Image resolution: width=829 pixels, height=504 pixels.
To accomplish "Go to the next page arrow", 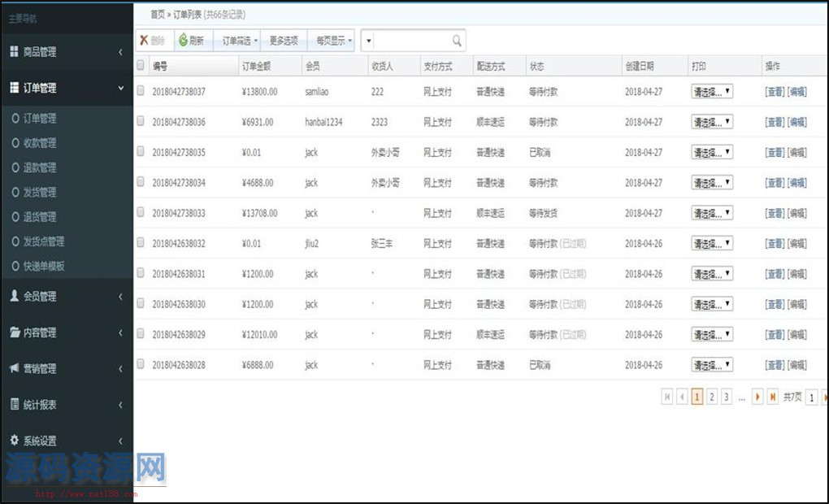I will [757, 397].
